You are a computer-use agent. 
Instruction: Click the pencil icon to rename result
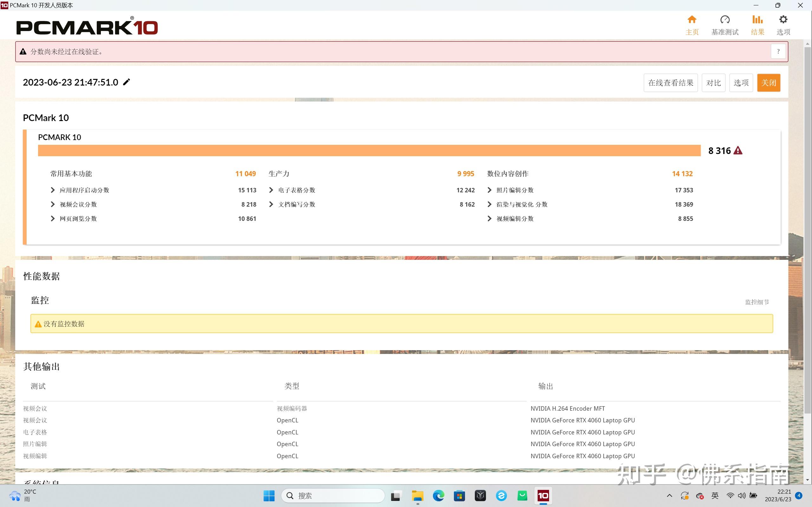(x=127, y=82)
